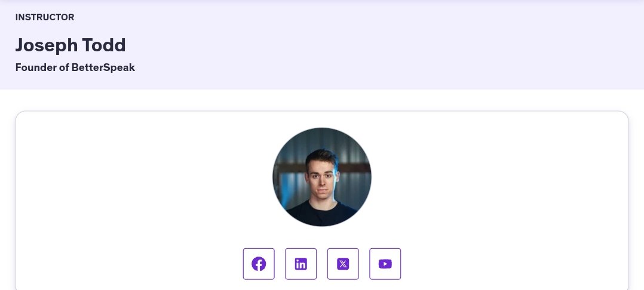Click the INSTRUCTOR label text

45,17
